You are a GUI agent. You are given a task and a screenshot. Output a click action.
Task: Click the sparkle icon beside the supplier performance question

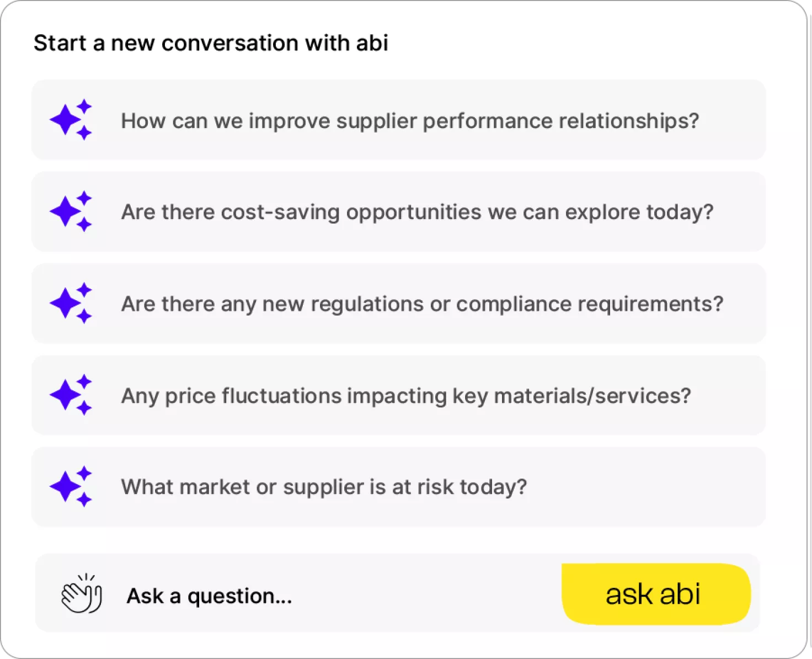pos(70,120)
